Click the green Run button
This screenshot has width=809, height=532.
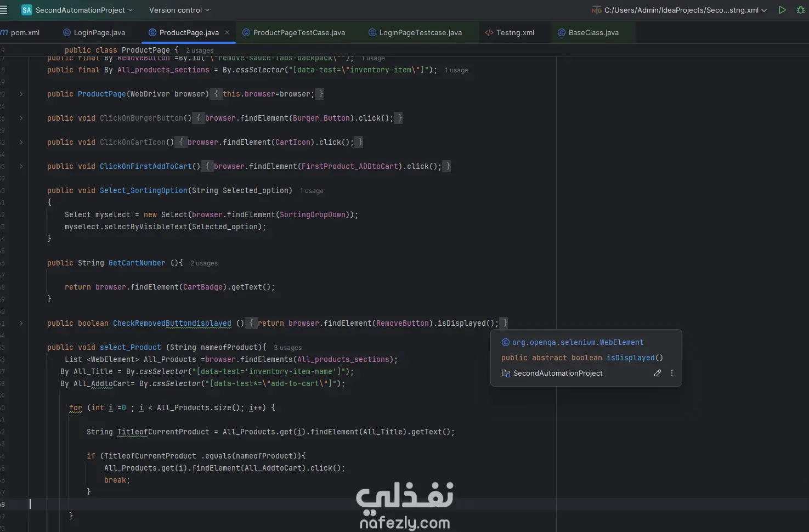click(782, 10)
